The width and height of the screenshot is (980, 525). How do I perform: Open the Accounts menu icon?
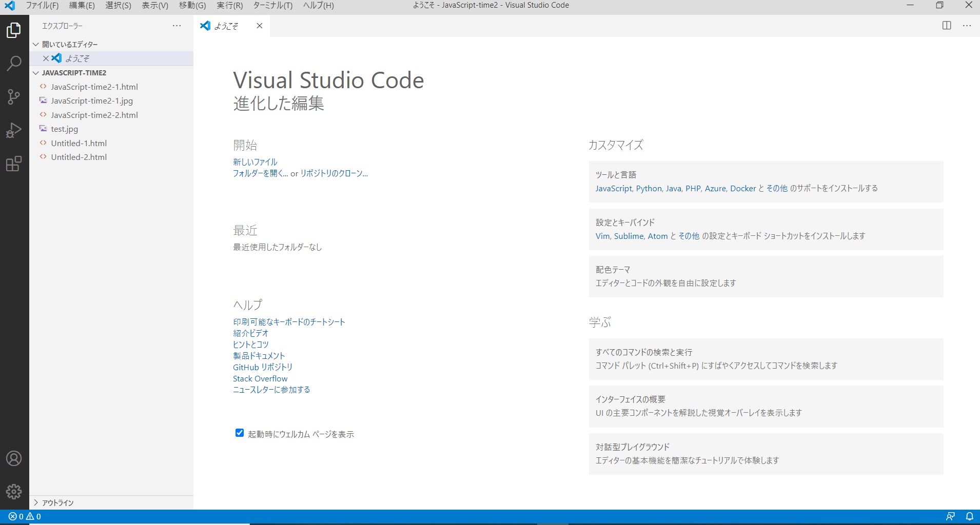click(x=14, y=458)
